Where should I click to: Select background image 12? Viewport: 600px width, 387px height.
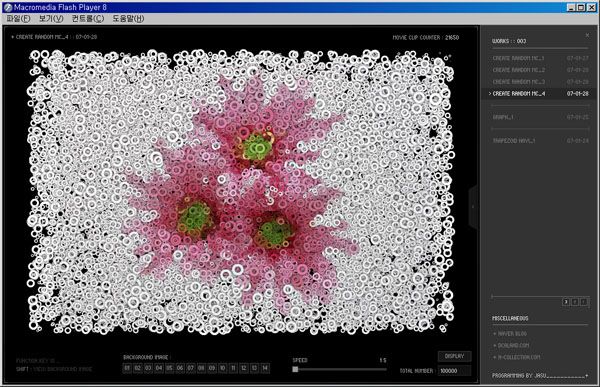tap(244, 368)
